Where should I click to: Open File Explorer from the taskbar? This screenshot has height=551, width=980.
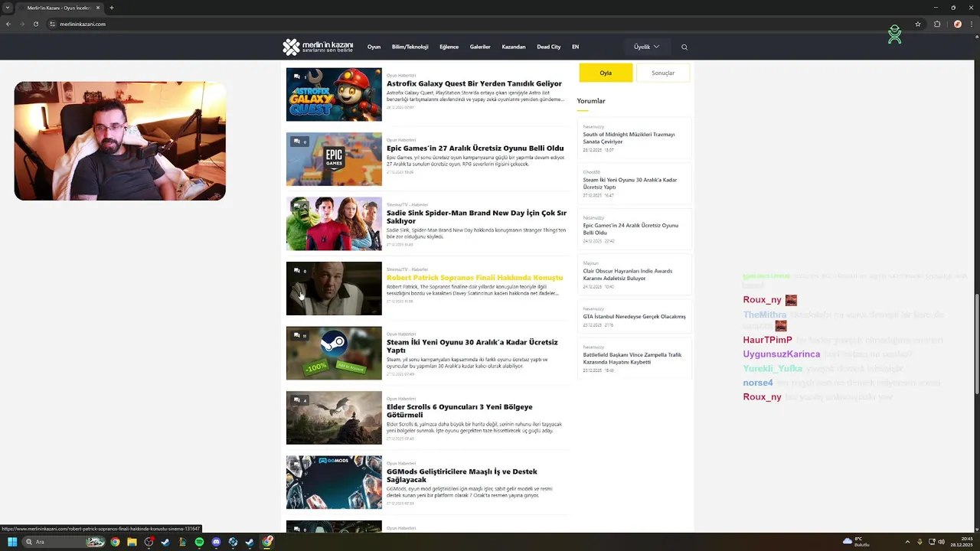coord(132,542)
